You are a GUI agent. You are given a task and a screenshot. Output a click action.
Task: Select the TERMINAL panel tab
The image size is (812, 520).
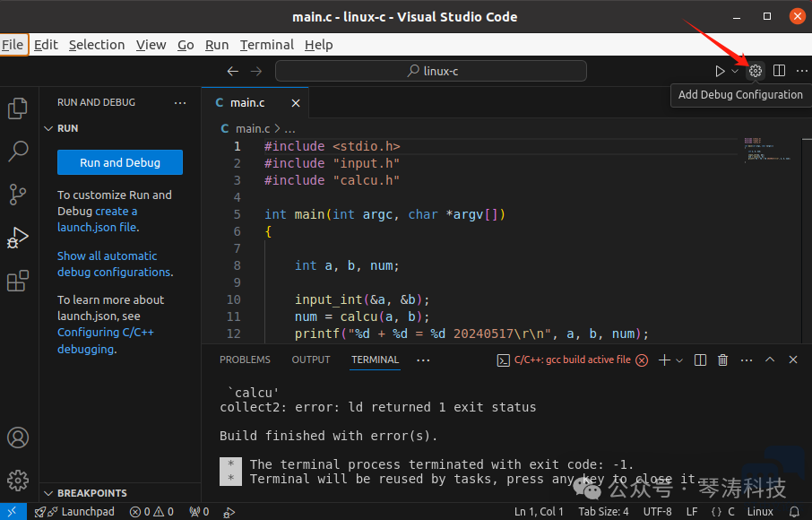(x=375, y=360)
